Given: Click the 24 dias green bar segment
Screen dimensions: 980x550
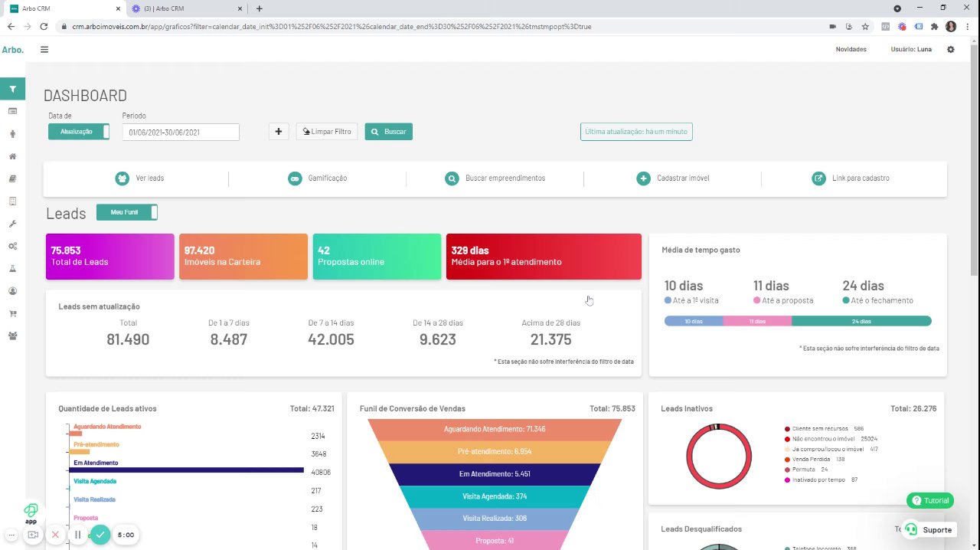Looking at the screenshot, I should [861, 321].
